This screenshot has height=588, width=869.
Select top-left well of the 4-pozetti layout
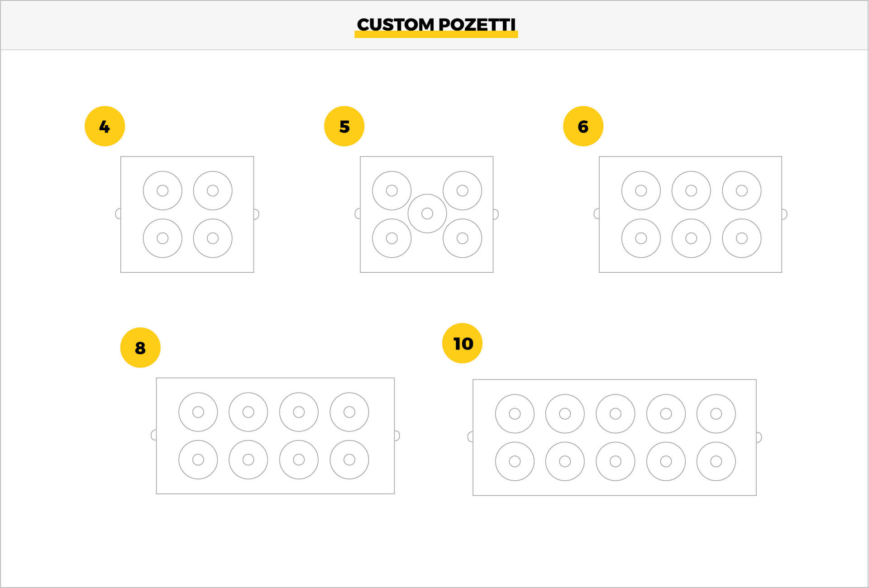162,190
